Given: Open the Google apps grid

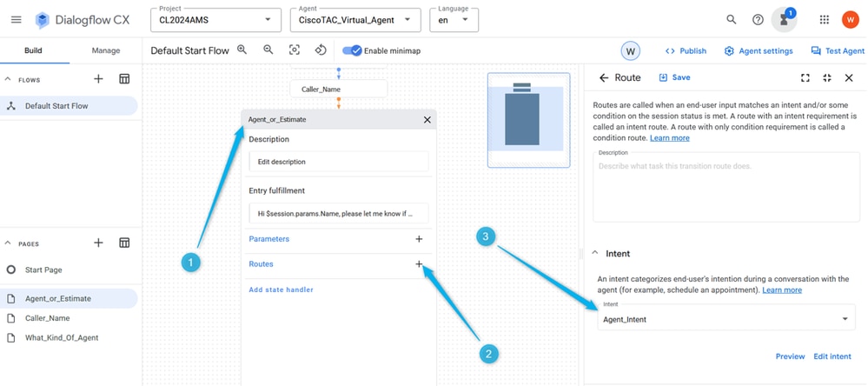Looking at the screenshot, I should click(824, 20).
